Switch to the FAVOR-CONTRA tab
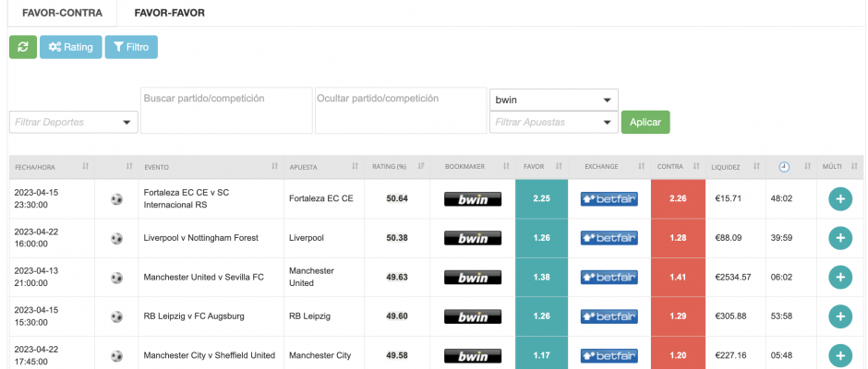Image resolution: width=868 pixels, height=369 pixels. point(62,14)
